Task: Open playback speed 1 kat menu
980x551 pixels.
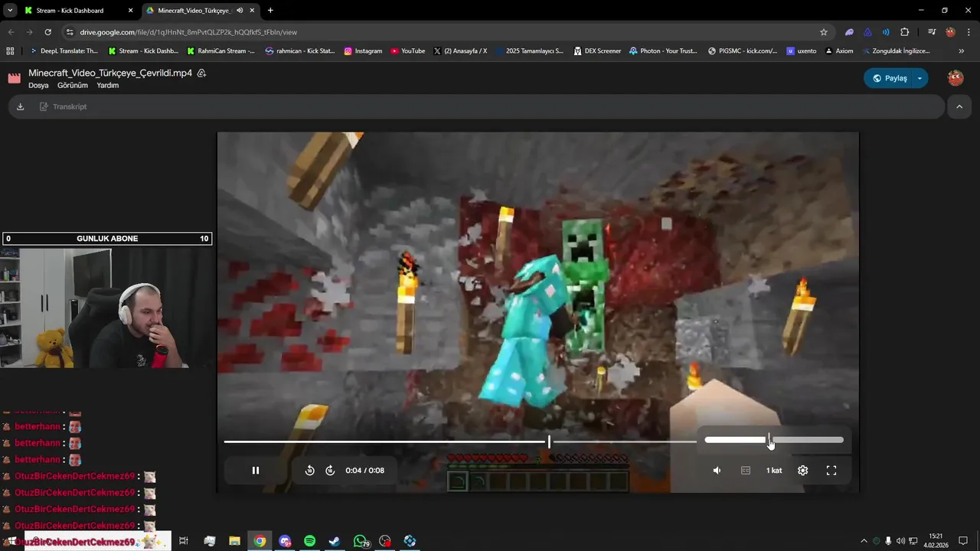Action: [774, 471]
